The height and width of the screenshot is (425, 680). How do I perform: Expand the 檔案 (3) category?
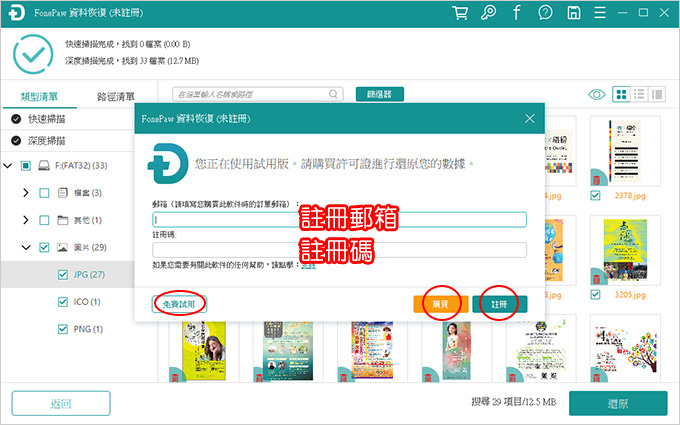tap(26, 193)
